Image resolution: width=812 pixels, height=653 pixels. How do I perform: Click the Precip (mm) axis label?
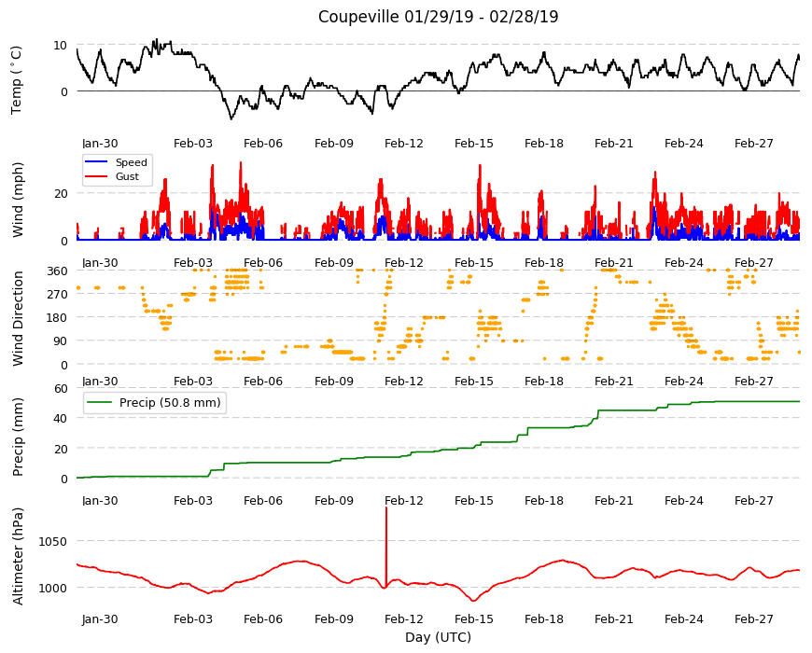coord(18,437)
